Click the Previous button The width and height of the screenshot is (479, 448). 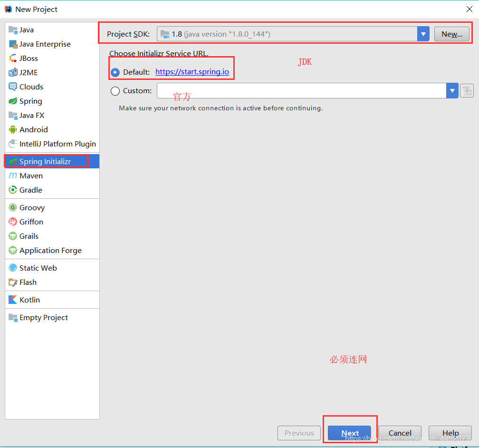(x=299, y=433)
